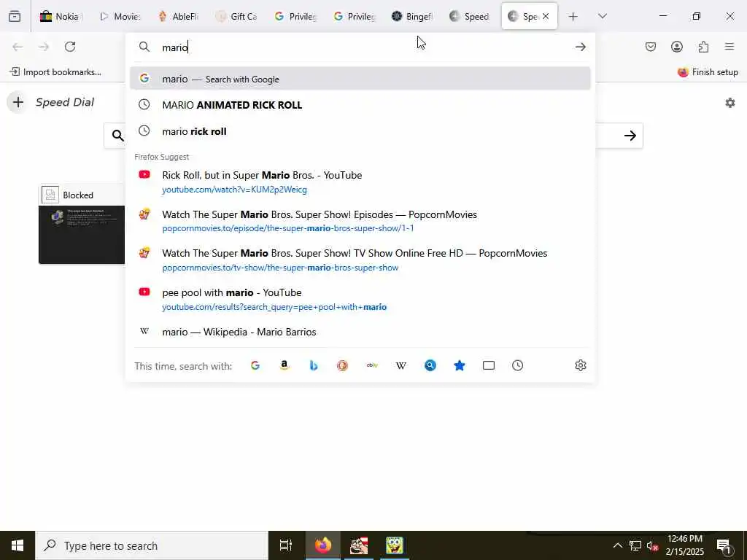Search this time with Wikipedia icon
The image size is (747, 560).
(401, 366)
